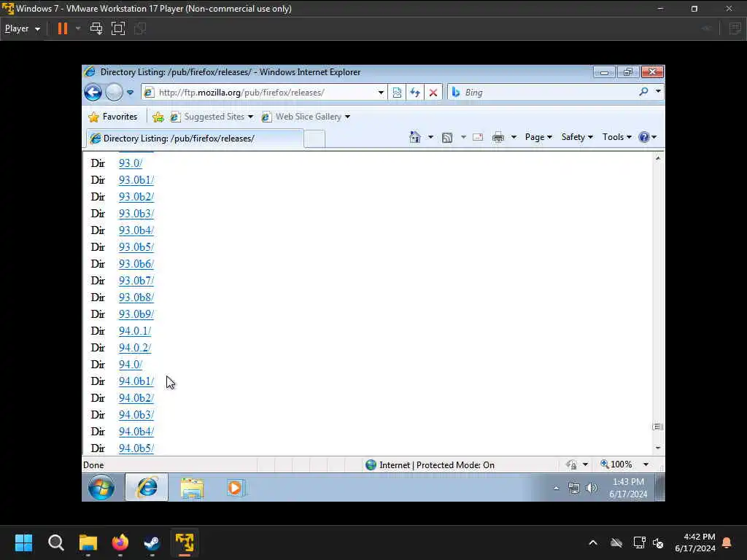This screenshot has height=560, width=747.
Task: Open the 93.0b9/ directory link
Action: click(x=136, y=314)
